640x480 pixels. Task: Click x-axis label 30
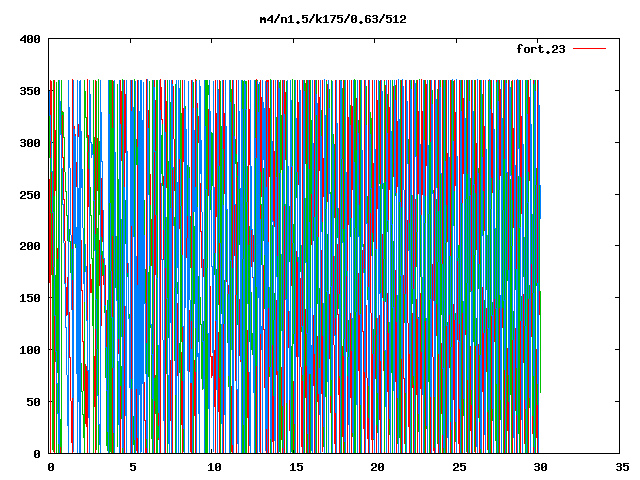click(x=540, y=467)
